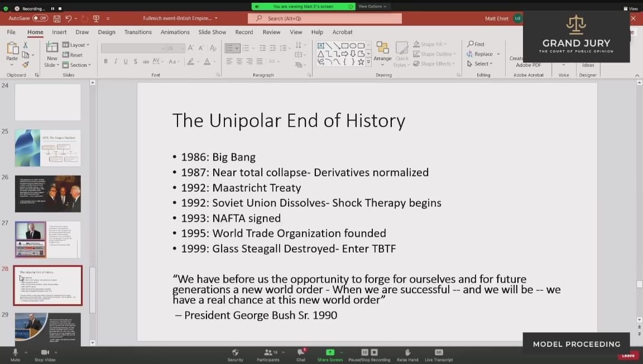Open the Slide Show ribbon tab
The width and height of the screenshot is (643, 364).
pos(212,32)
